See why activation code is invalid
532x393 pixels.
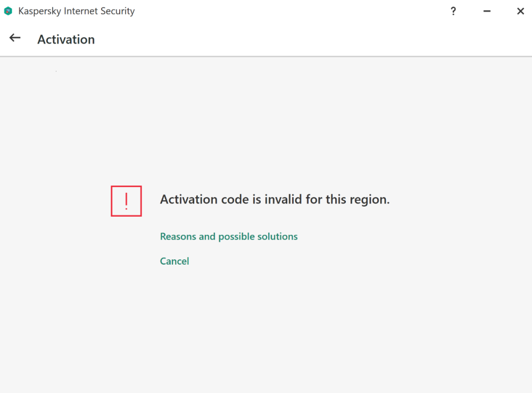tap(229, 236)
